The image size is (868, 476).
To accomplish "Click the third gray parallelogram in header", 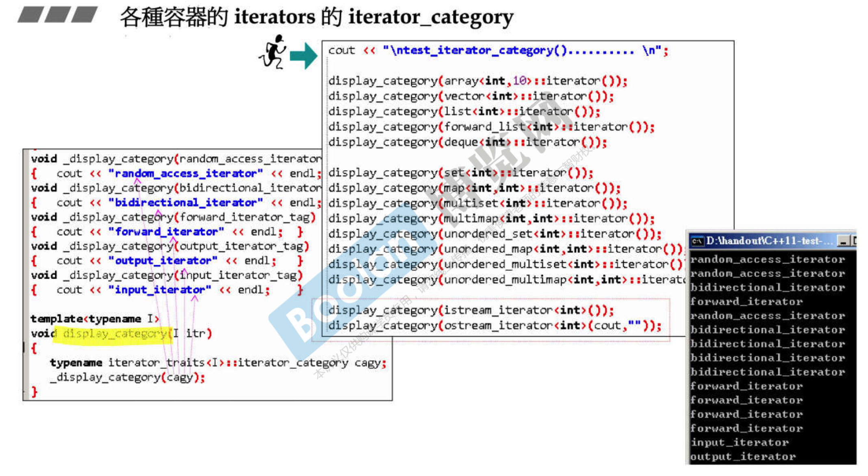I will [85, 15].
